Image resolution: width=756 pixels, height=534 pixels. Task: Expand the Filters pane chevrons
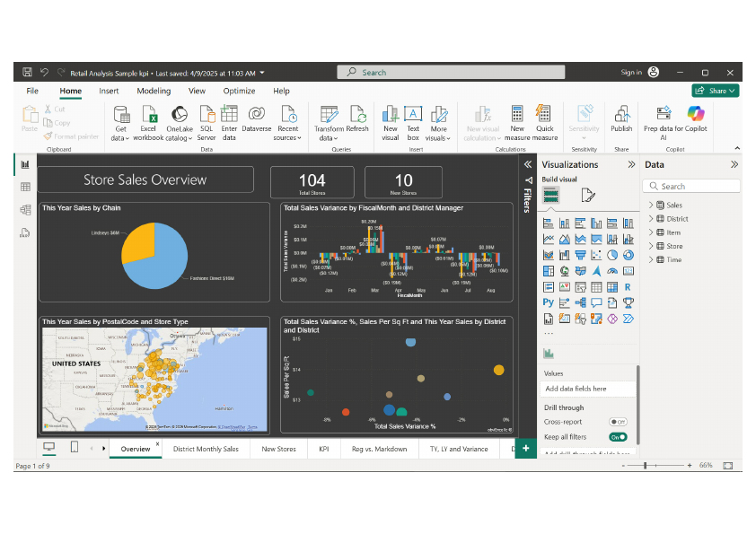528,164
